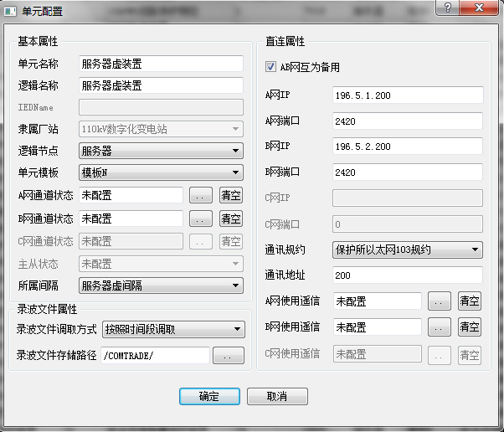
Task: Click the 单元名称 input field
Action: pyautogui.click(x=161, y=63)
